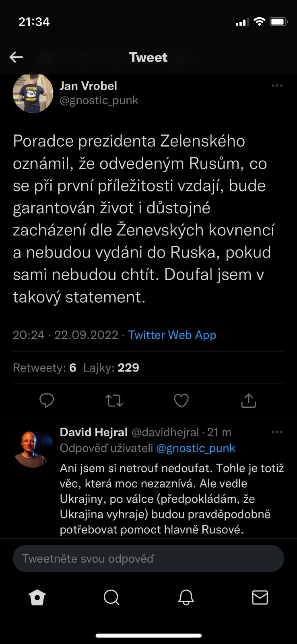Focus the 'Tweetněte svou odpověď' reply field
This screenshot has width=297, height=644.
[x=148, y=559]
